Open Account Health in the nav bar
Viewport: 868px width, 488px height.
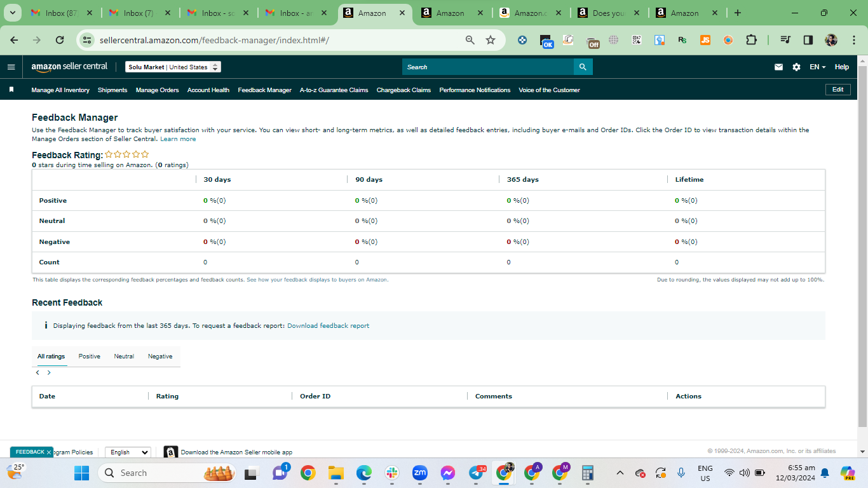coord(208,90)
